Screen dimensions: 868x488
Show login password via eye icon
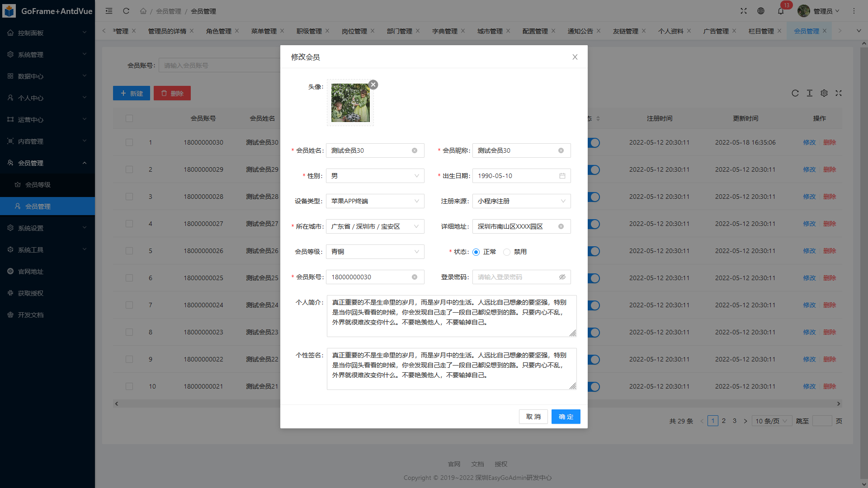[x=562, y=277]
